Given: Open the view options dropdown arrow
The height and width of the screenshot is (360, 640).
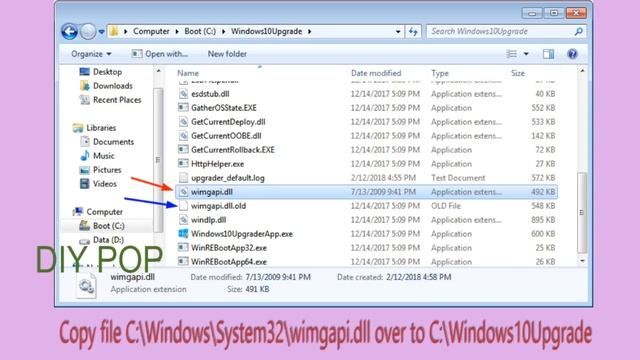Looking at the screenshot, I should [526, 54].
